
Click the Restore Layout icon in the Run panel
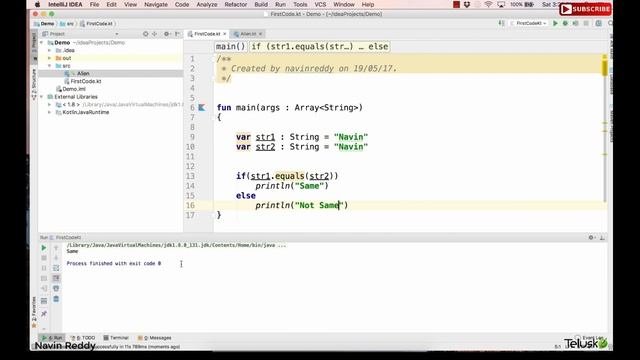[44, 301]
